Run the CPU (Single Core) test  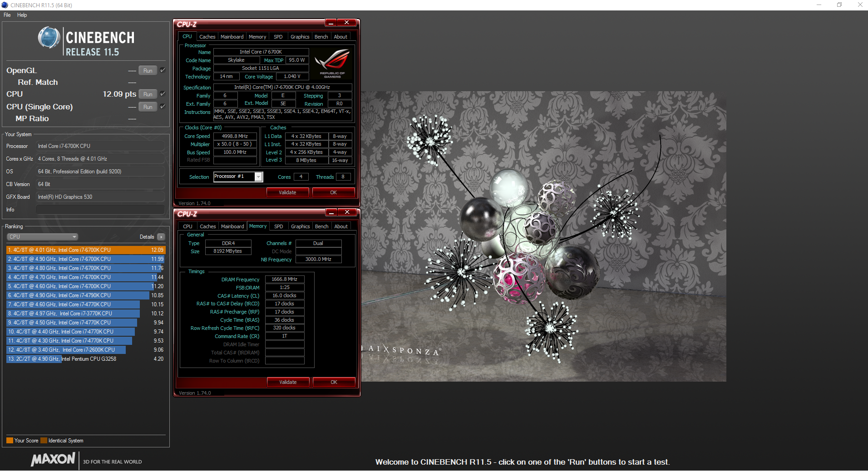pos(148,107)
